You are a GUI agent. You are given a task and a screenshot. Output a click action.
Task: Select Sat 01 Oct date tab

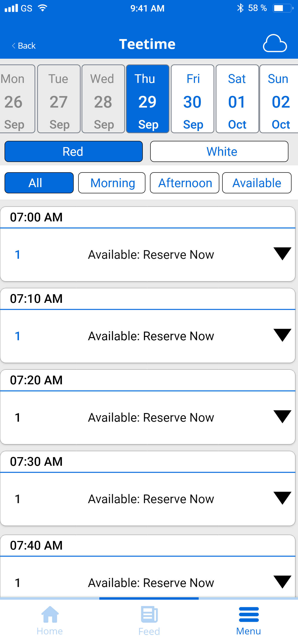237,99
